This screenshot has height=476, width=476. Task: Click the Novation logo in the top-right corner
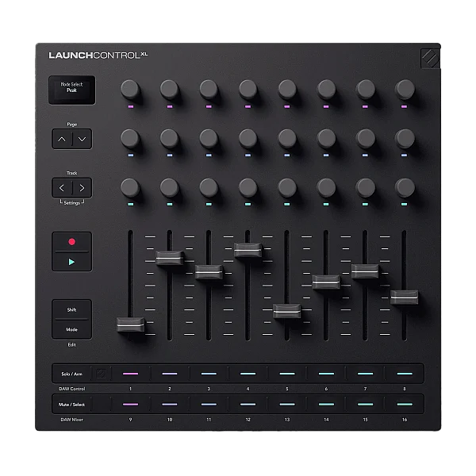(x=430, y=58)
